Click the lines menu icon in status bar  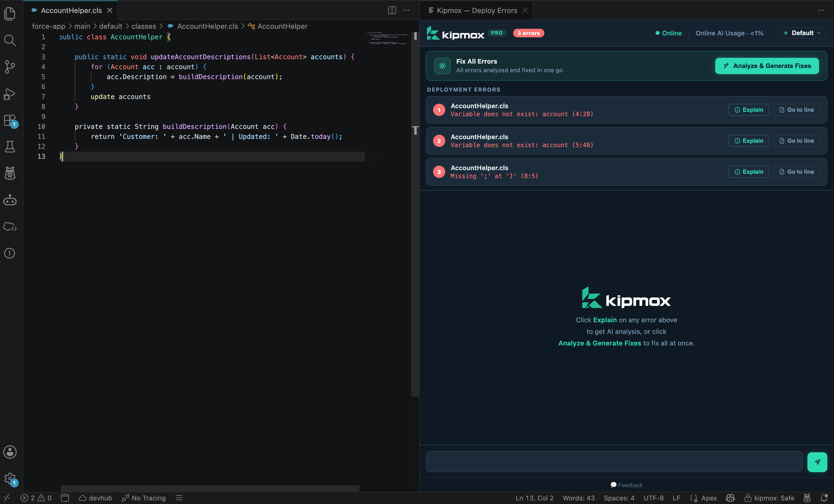179,498
